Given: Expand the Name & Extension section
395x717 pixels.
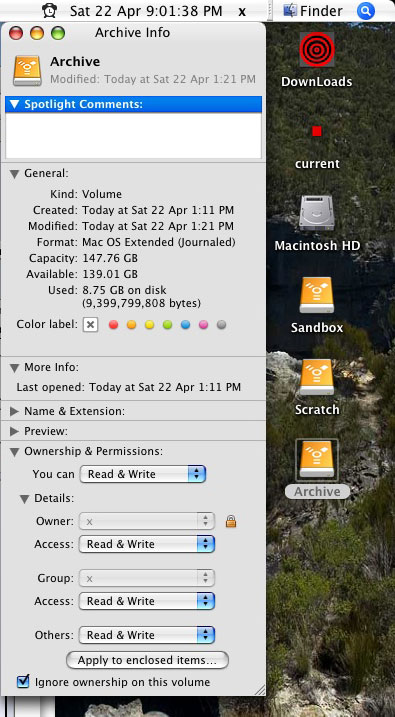Looking at the screenshot, I should click(x=15, y=412).
